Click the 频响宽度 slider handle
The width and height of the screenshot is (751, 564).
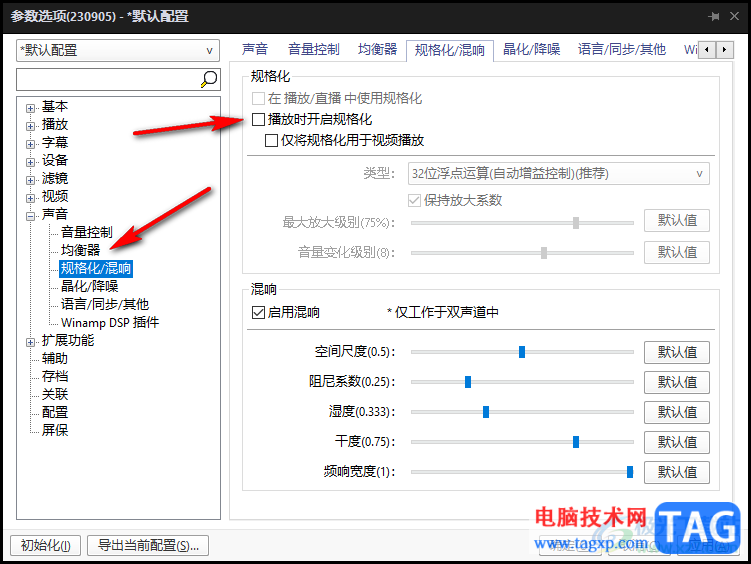pyautogui.click(x=630, y=472)
